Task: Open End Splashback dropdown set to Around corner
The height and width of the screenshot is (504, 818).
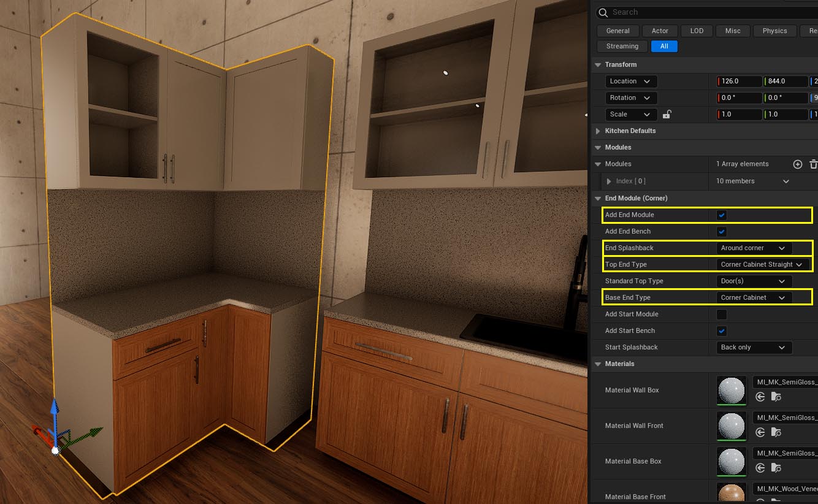Action: tap(754, 248)
